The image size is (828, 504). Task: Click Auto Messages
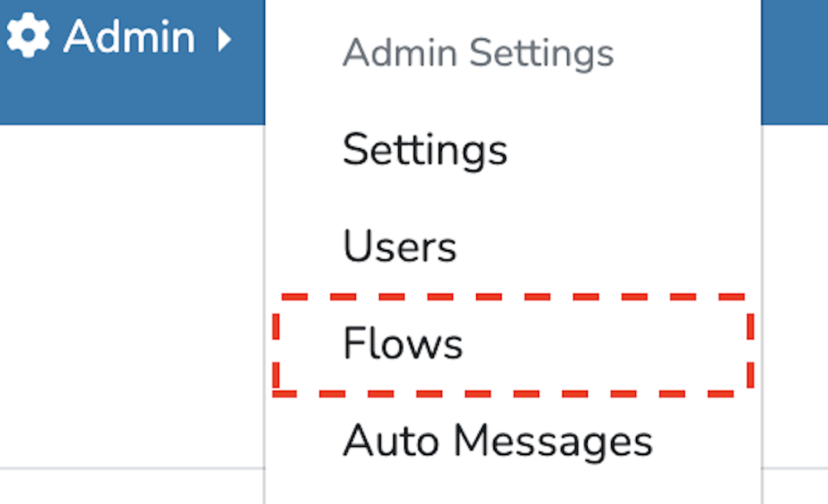click(x=498, y=439)
